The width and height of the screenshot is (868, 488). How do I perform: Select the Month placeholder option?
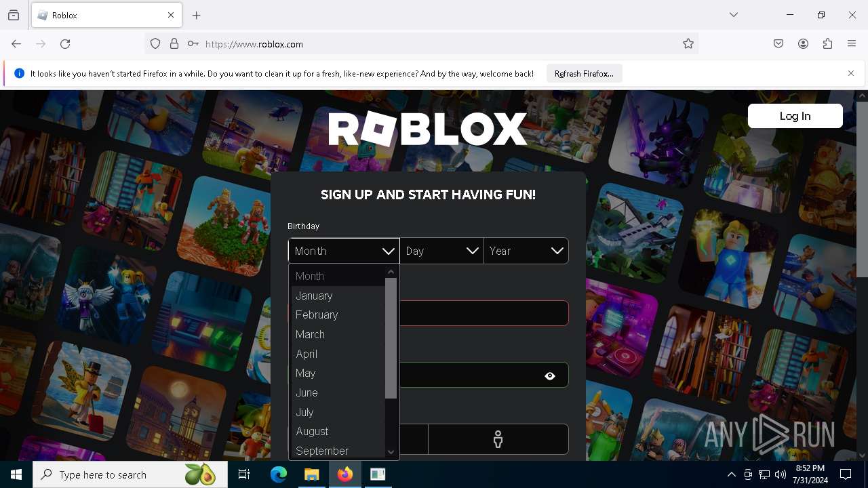337,276
